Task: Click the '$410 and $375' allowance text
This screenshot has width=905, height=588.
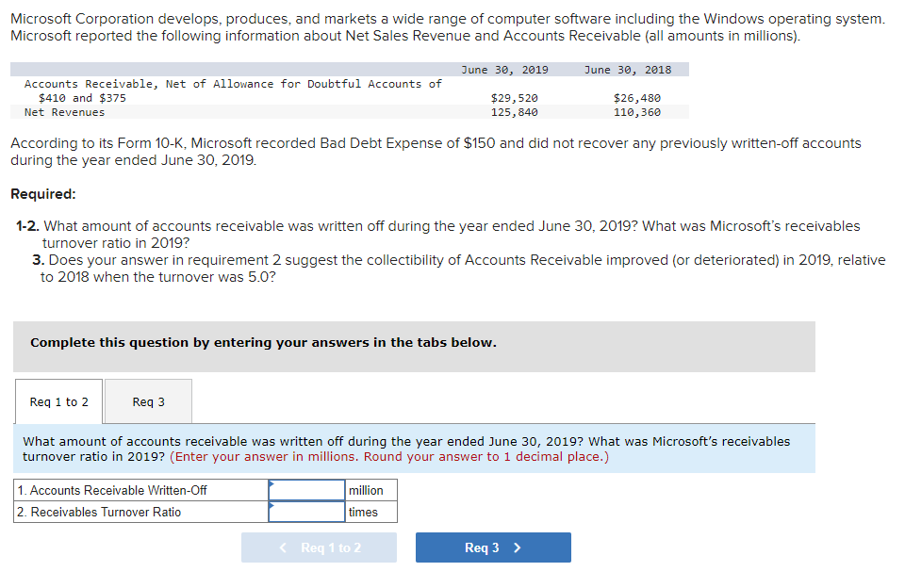Action: [82, 98]
